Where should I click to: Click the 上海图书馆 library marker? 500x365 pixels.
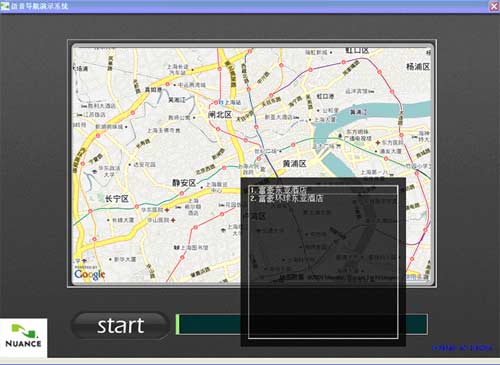[x=177, y=247]
